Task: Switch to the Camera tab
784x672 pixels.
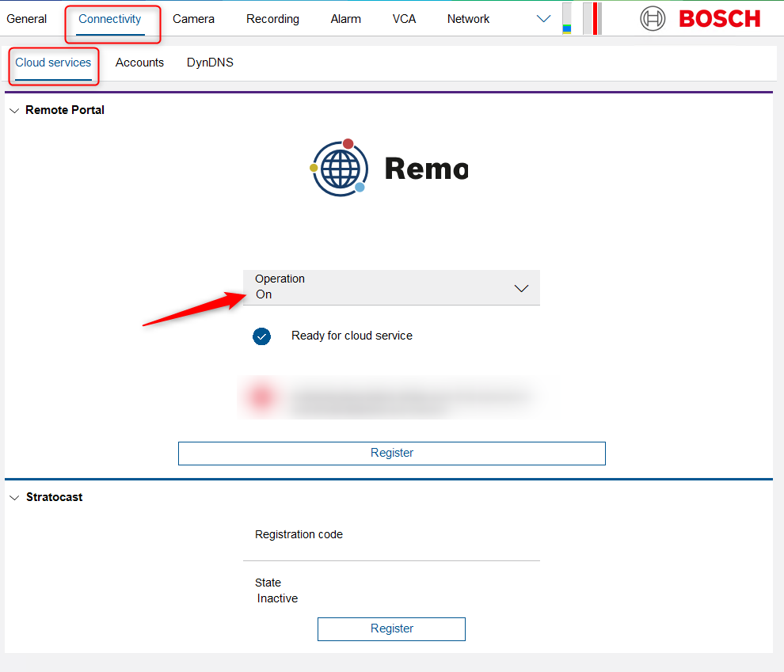Action: pyautogui.click(x=193, y=19)
